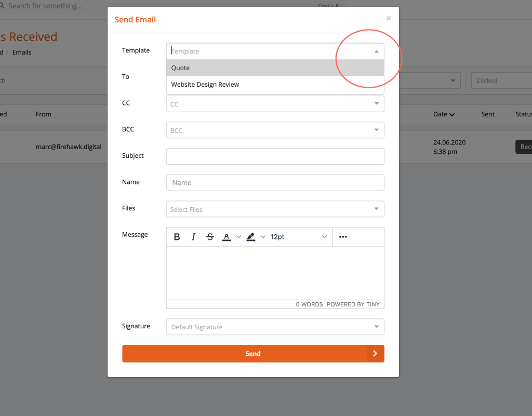Click the arrow on the Send button
The height and width of the screenshot is (416, 532).
click(x=375, y=354)
